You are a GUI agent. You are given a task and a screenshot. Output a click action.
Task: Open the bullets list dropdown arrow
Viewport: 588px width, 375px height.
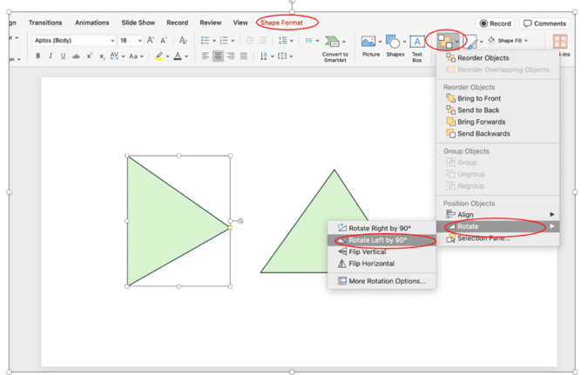point(214,41)
